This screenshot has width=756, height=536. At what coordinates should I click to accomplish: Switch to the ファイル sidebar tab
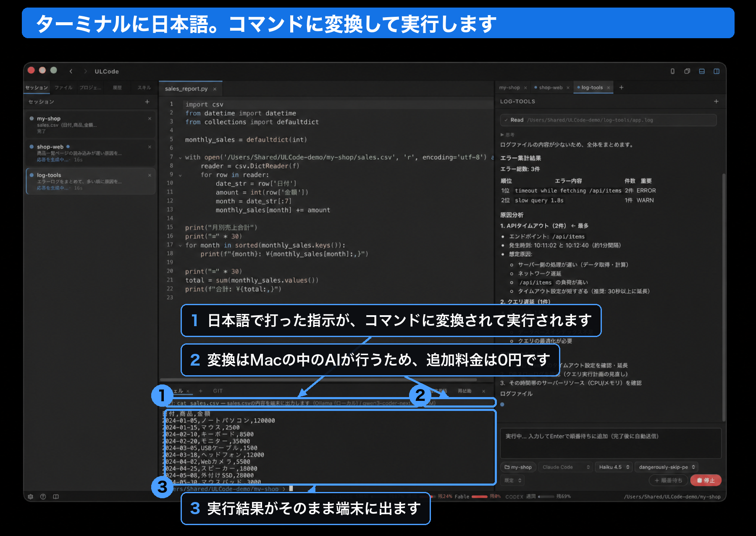click(x=63, y=88)
